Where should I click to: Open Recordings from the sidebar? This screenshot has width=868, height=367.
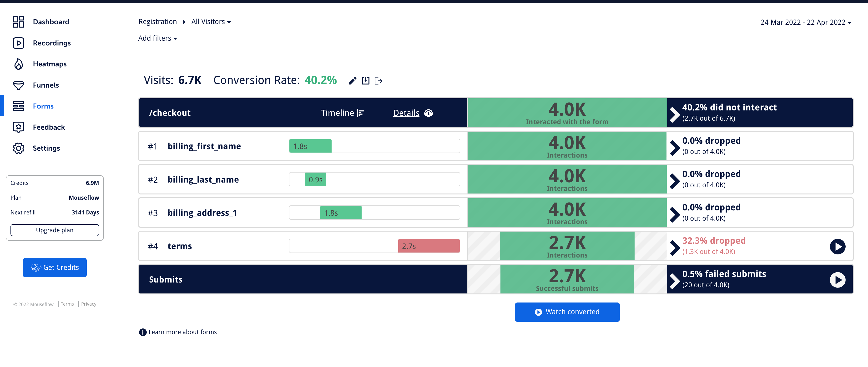coord(51,43)
